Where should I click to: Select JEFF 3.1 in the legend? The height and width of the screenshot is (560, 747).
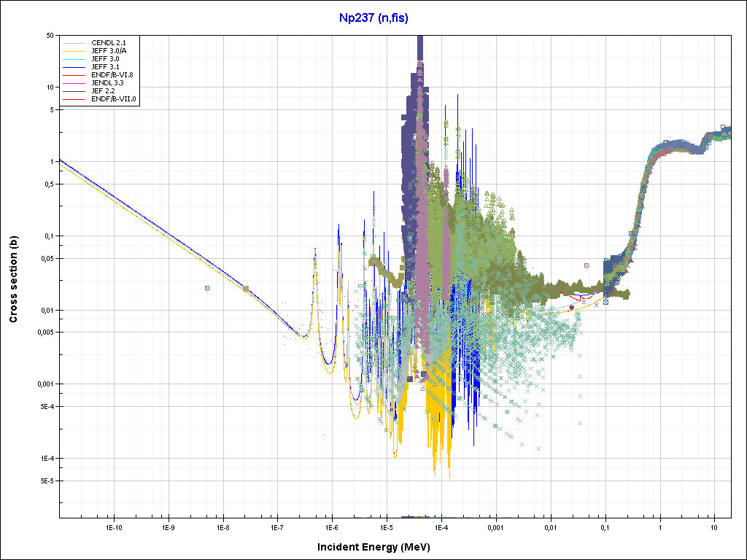click(x=107, y=67)
